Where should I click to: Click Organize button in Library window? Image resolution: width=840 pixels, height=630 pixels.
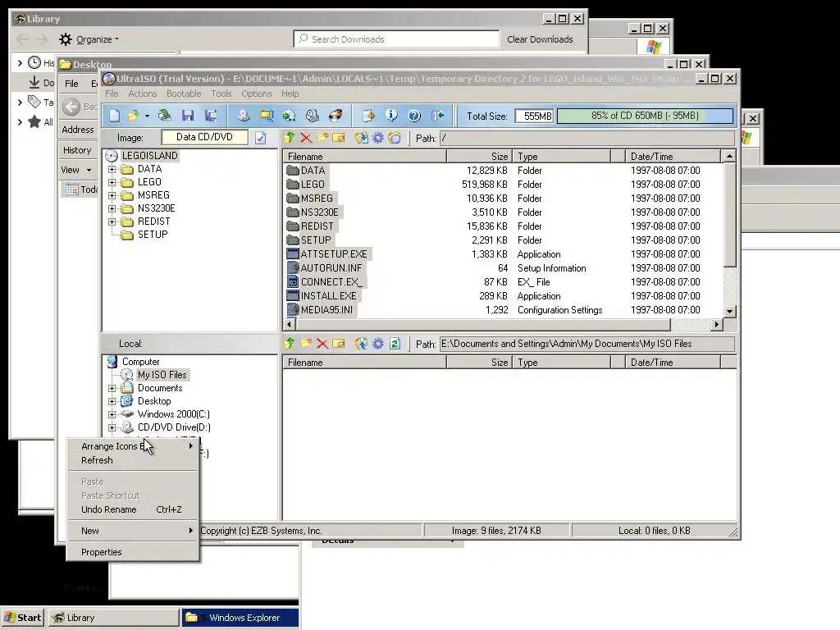click(x=89, y=39)
